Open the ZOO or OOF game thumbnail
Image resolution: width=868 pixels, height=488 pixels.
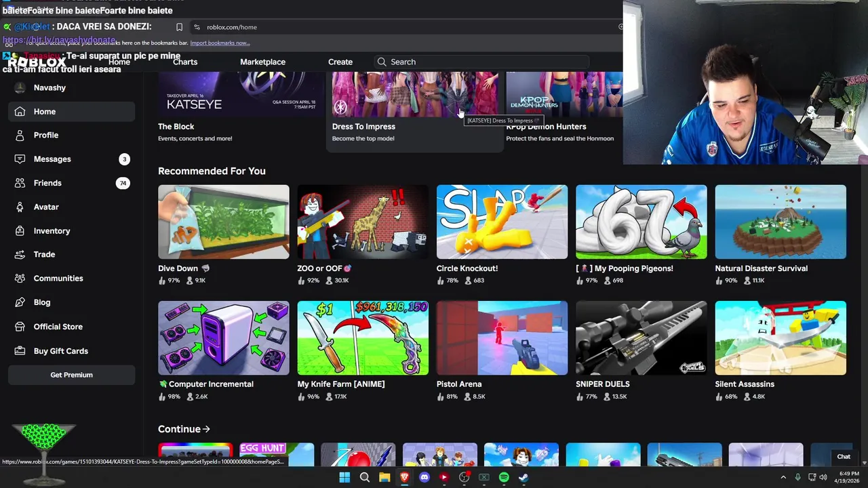pos(363,222)
